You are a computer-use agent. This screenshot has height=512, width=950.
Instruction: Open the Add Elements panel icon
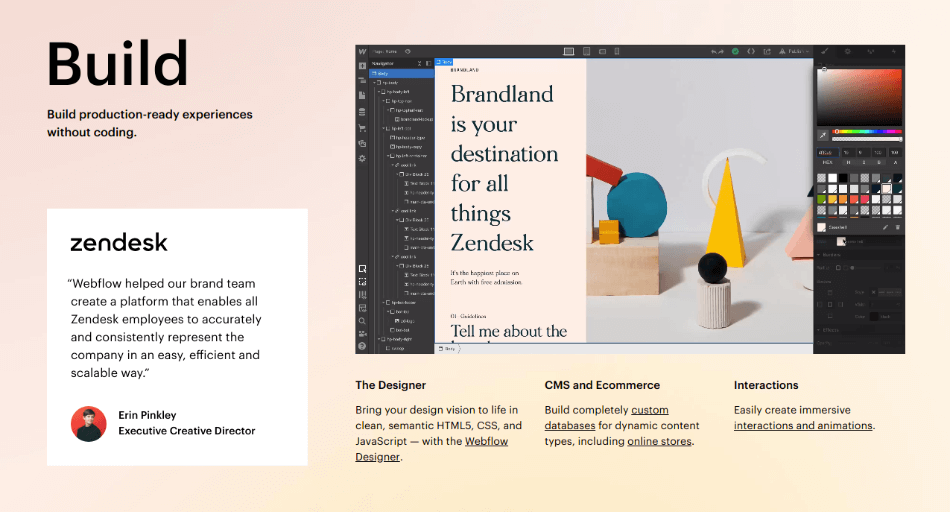point(362,65)
